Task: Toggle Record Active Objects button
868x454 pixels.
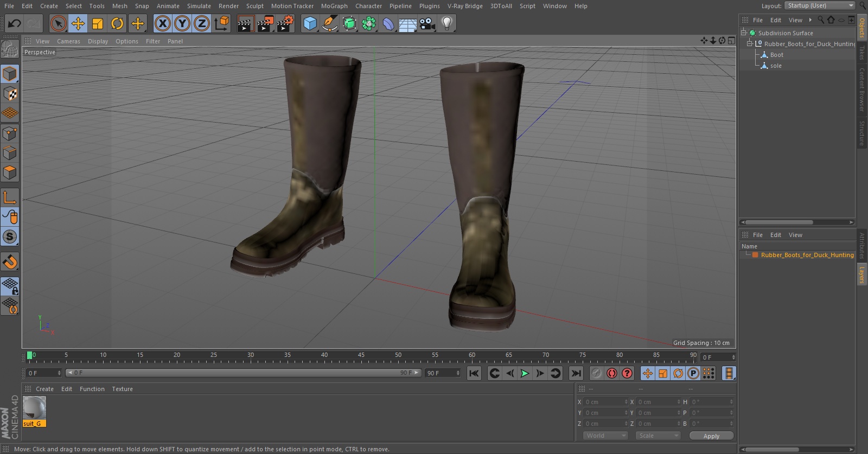Action: (x=596, y=373)
